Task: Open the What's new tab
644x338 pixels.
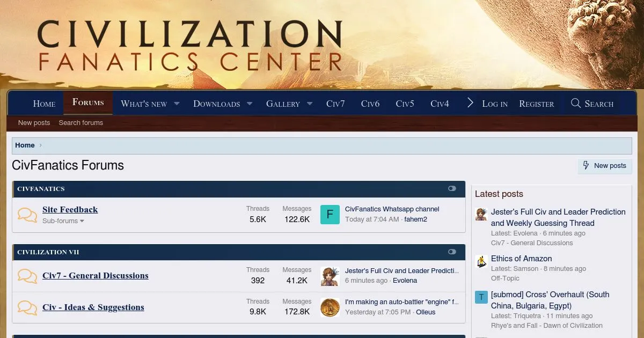Action: (x=144, y=104)
